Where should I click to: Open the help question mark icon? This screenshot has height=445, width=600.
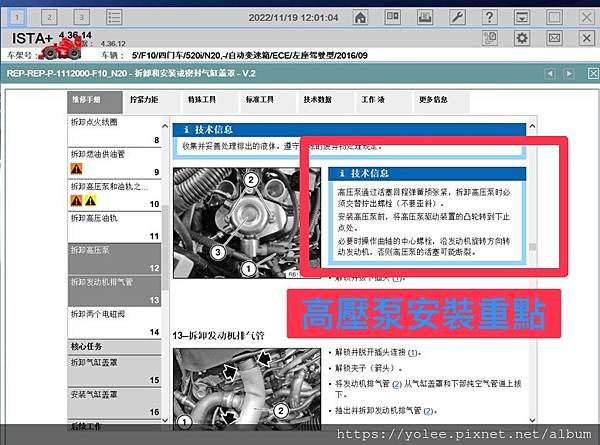tap(489, 17)
